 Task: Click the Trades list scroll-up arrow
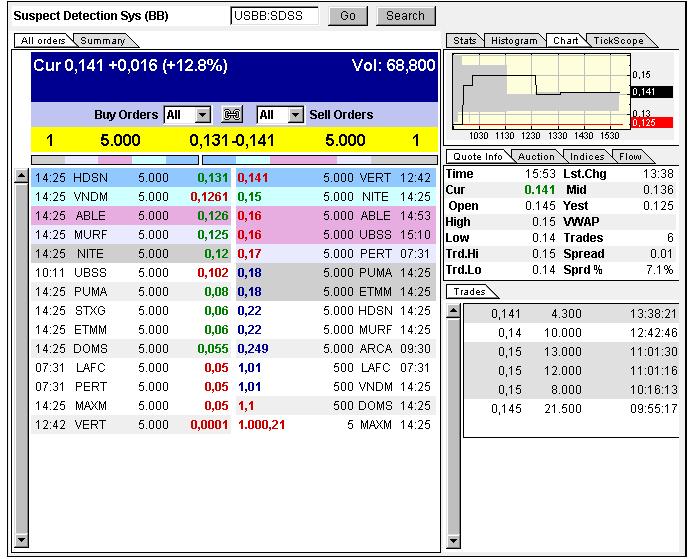pyautogui.click(x=453, y=311)
